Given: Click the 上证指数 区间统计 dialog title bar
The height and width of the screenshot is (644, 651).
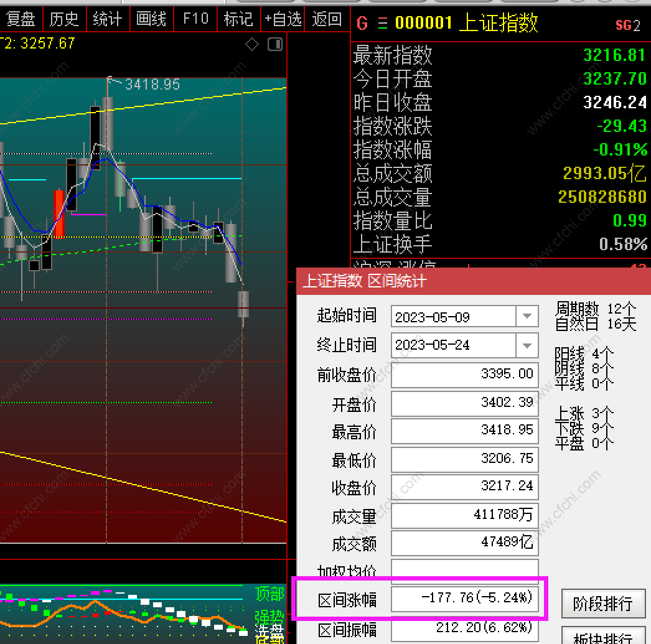Looking at the screenshot, I should [474, 281].
